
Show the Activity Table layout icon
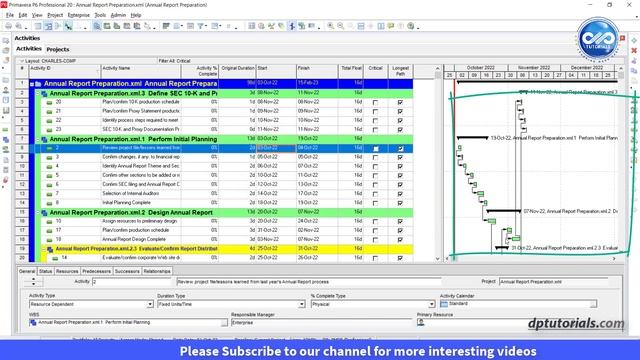[x=38, y=26]
